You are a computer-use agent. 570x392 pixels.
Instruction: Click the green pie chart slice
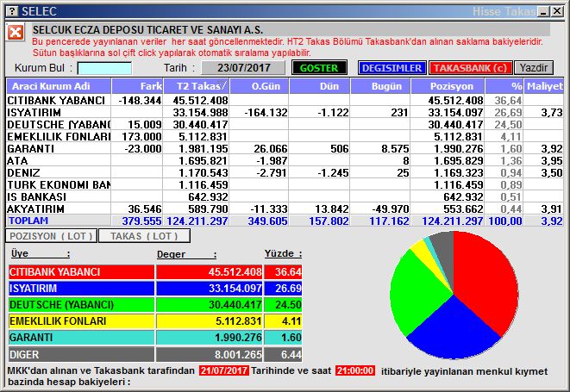[x=418, y=290]
